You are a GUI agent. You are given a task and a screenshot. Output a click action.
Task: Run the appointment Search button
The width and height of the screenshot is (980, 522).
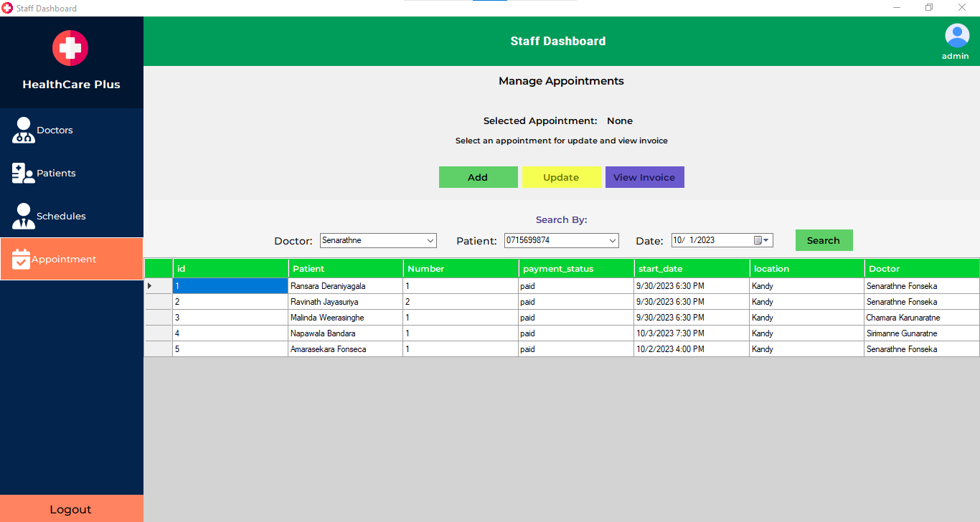[824, 240]
